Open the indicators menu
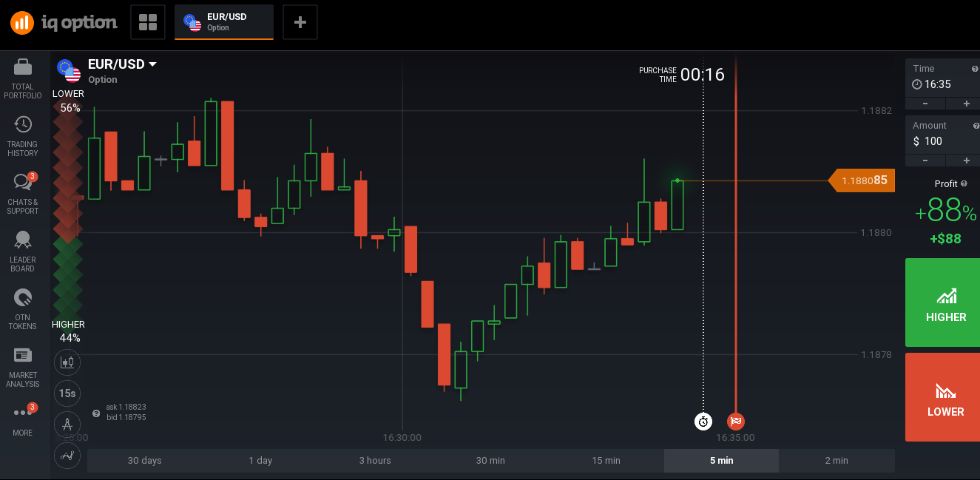 point(67,456)
